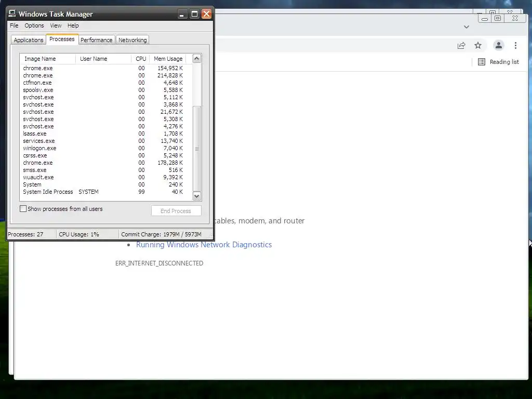Open the View menu
Viewport: 532px width, 399px height.
56,25
